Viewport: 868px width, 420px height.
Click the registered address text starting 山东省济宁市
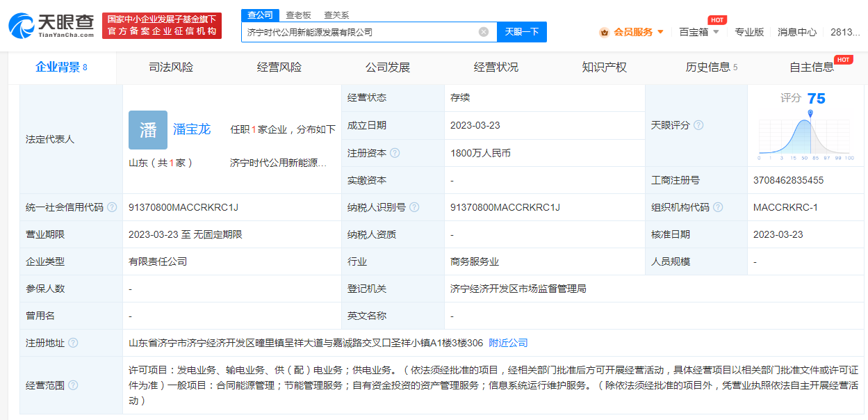pyautogui.click(x=306, y=343)
